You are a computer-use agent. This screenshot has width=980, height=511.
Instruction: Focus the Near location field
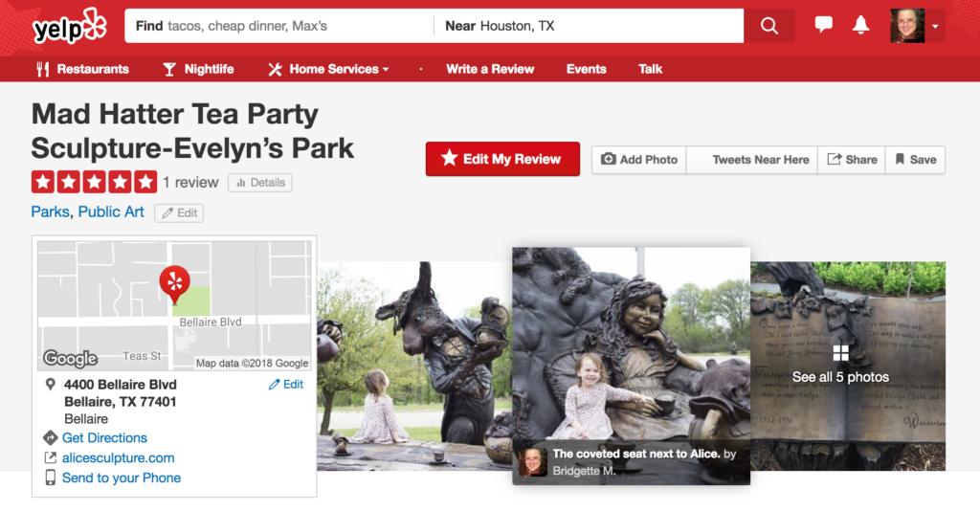point(589,26)
